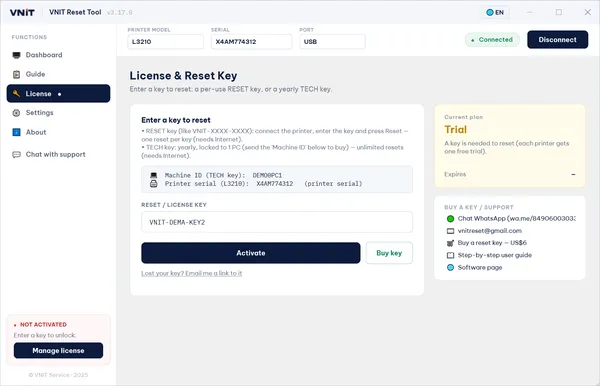Click the Software page globe icon
This screenshot has height=386, width=600.
click(450, 267)
